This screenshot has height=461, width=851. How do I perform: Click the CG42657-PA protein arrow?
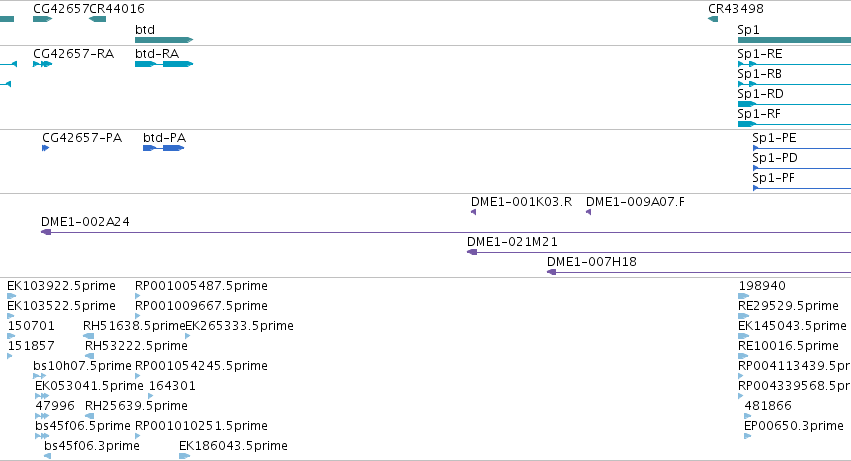point(46,148)
